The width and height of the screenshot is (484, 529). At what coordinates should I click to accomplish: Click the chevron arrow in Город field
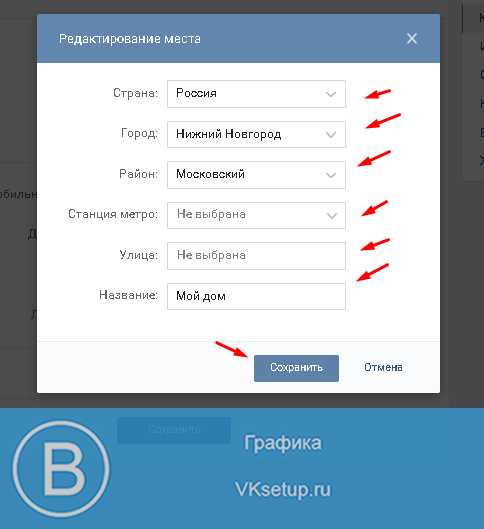pos(331,135)
